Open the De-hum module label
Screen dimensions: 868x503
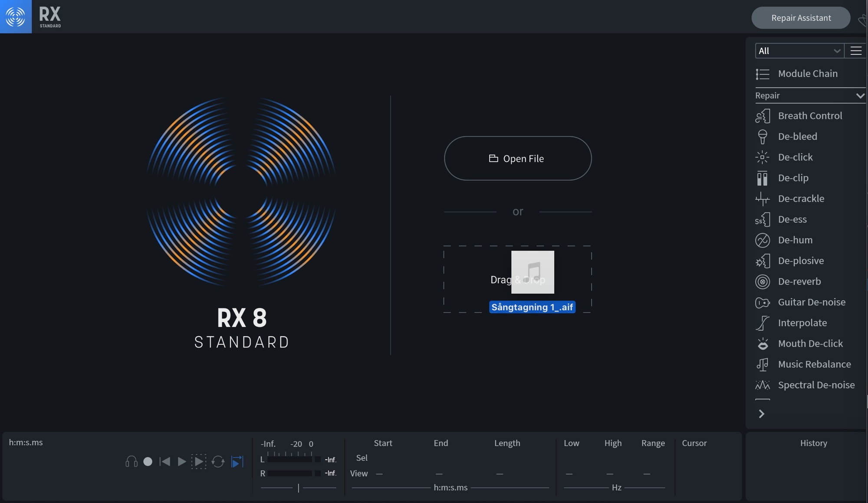click(795, 240)
